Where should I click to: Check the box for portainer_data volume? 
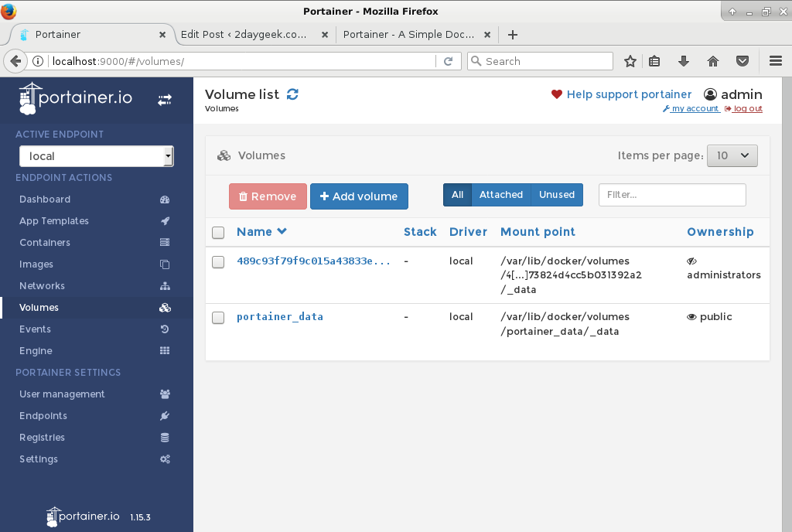pos(218,318)
